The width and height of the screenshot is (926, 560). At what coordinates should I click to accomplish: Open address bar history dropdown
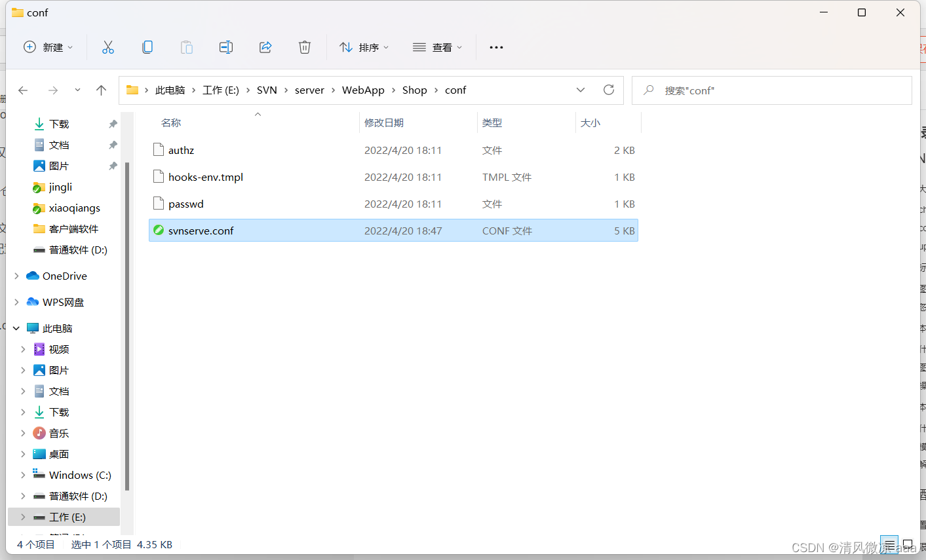click(x=581, y=90)
